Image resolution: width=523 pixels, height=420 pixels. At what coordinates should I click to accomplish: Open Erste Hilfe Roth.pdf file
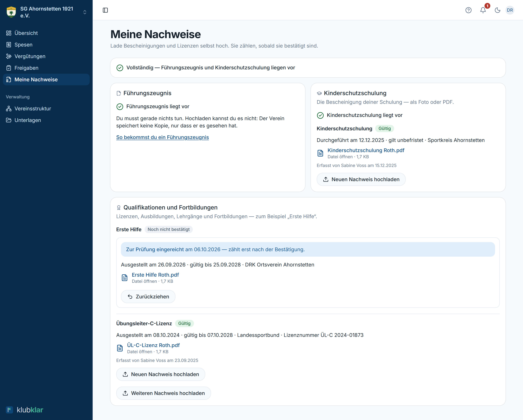(155, 275)
